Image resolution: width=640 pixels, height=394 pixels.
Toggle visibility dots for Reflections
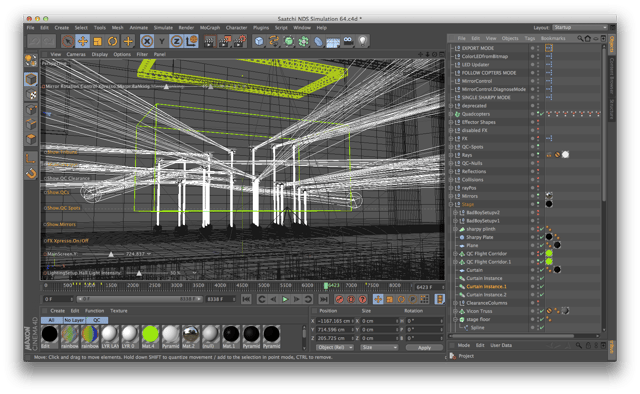tap(538, 171)
